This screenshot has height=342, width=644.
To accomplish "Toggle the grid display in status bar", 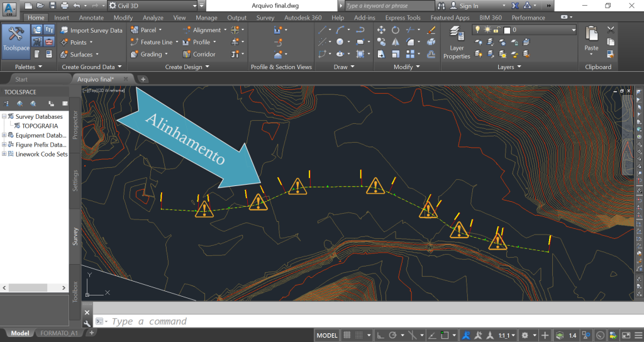I will (348, 336).
